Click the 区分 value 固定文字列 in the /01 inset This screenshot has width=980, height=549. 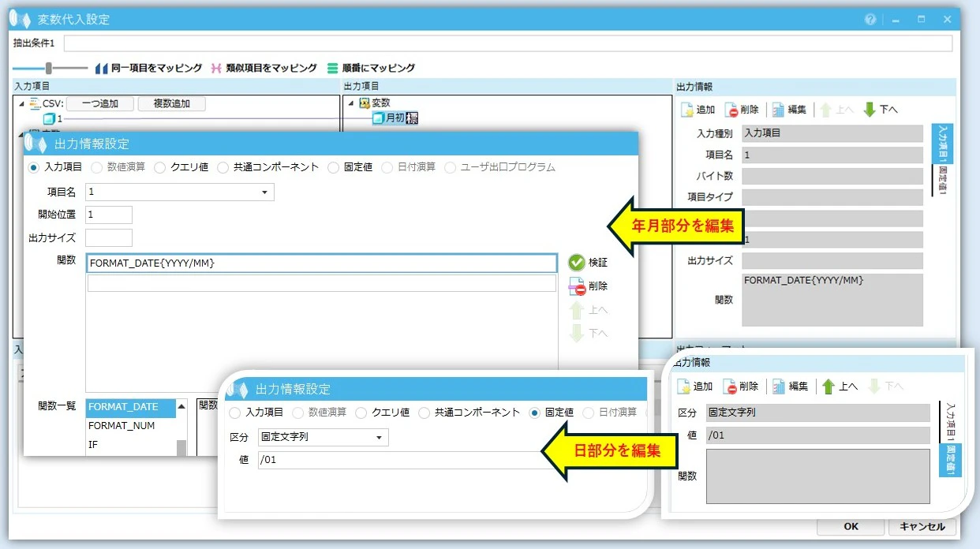point(818,413)
